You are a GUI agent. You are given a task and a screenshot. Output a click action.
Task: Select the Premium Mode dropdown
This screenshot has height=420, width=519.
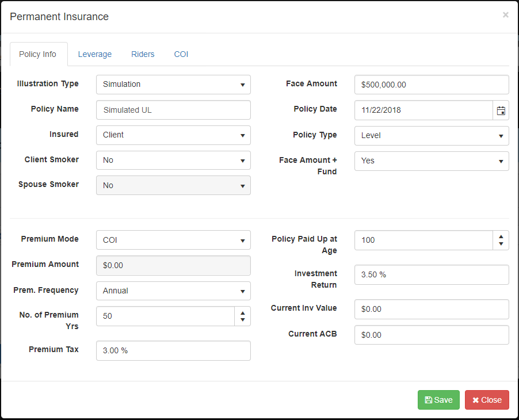pyautogui.click(x=173, y=240)
